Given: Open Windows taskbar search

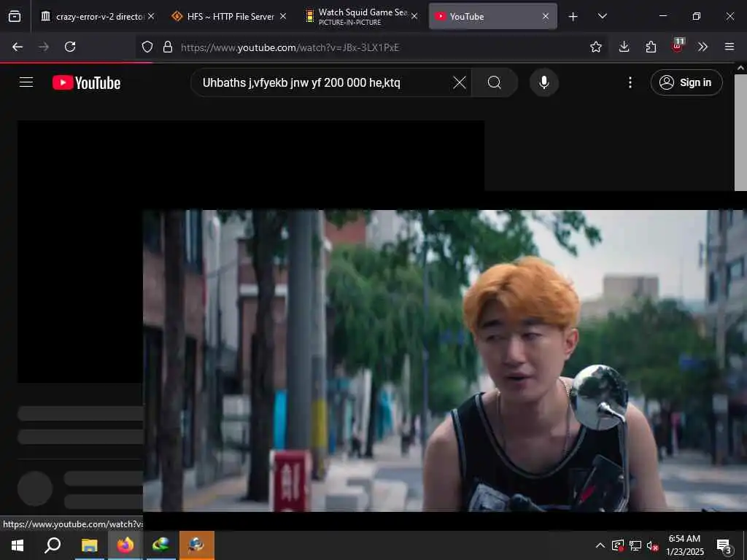Looking at the screenshot, I should click(x=53, y=545).
